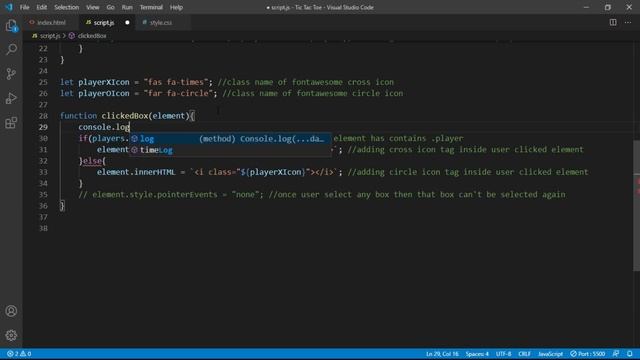Open the Terminal menu
640x360 pixels.
tap(151, 7)
